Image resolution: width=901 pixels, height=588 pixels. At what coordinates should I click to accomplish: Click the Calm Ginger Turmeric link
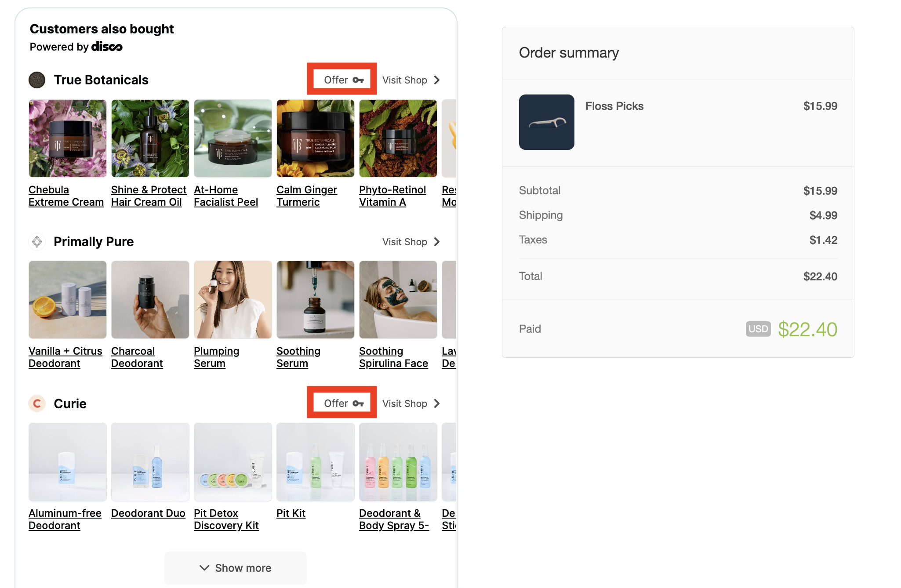tap(307, 196)
